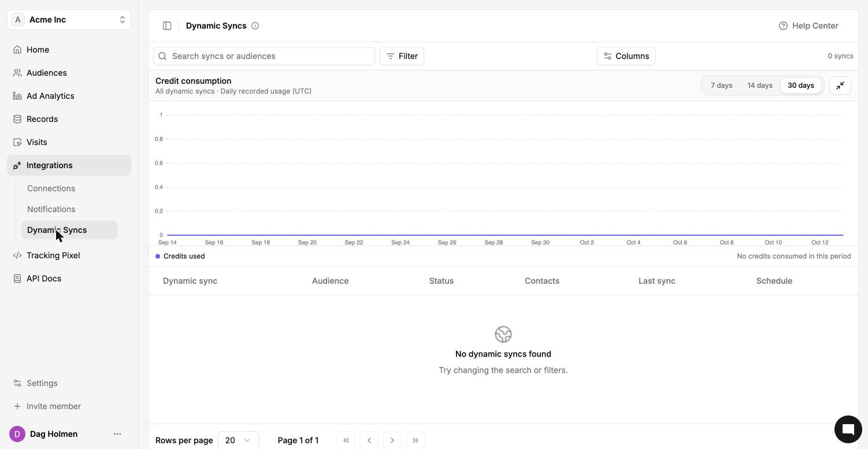Image resolution: width=868 pixels, height=449 pixels.
Task: Collapse the Integrations section
Action: pos(69,165)
